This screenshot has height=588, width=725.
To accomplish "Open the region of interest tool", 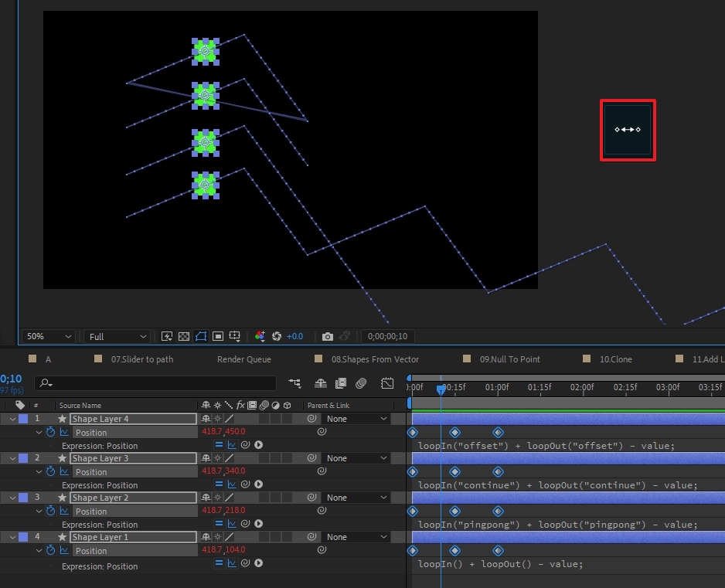I will [x=218, y=337].
